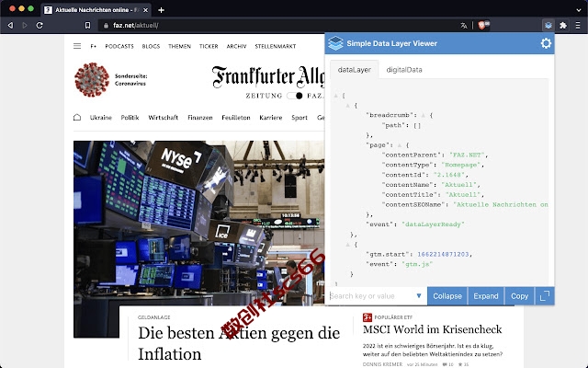
Task: Collapse the second object with gtm.start
Action: (347, 245)
